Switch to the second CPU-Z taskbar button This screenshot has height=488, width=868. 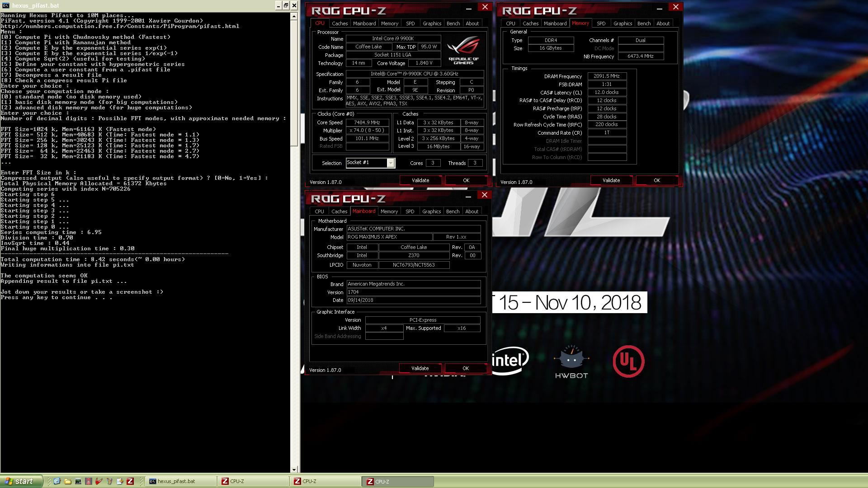[x=325, y=481]
